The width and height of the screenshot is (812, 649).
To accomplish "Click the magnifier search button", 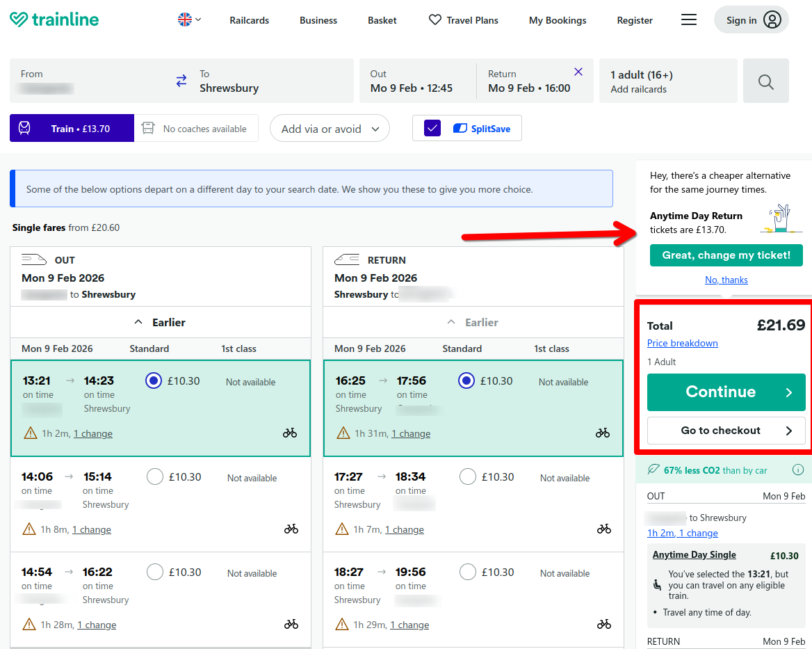I will (x=766, y=81).
